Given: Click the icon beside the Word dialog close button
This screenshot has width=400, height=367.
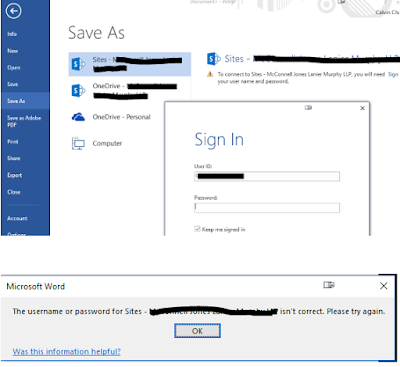Looking at the screenshot, I should point(329,285).
